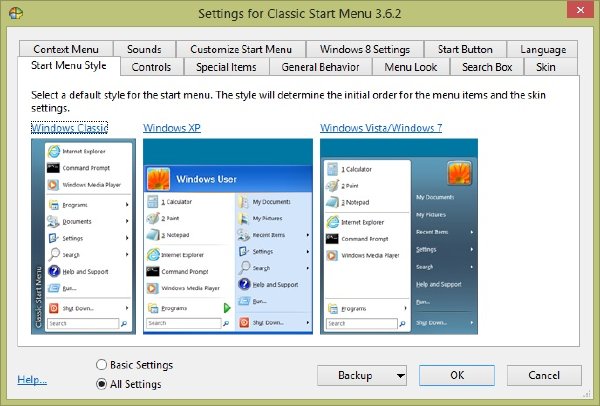Choose the Windows Vista/Windows 7 style link
The height and width of the screenshot is (406, 600).
pyautogui.click(x=381, y=128)
